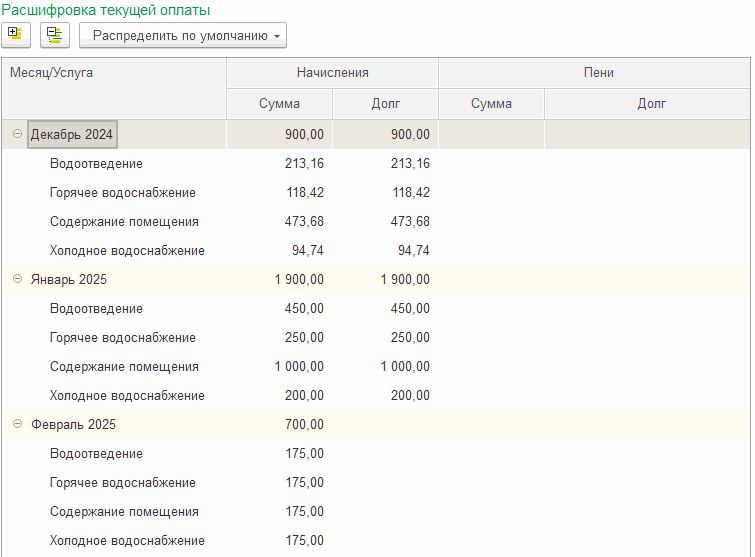The image size is (755, 557).
Task: Select Содержание помещения under Январь 2025
Action: [124, 367]
